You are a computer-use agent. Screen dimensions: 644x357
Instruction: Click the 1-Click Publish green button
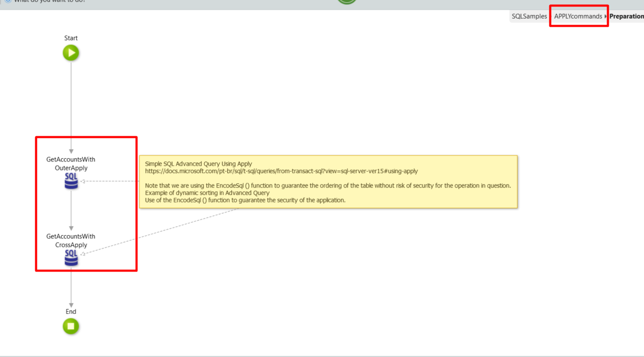click(x=347, y=2)
